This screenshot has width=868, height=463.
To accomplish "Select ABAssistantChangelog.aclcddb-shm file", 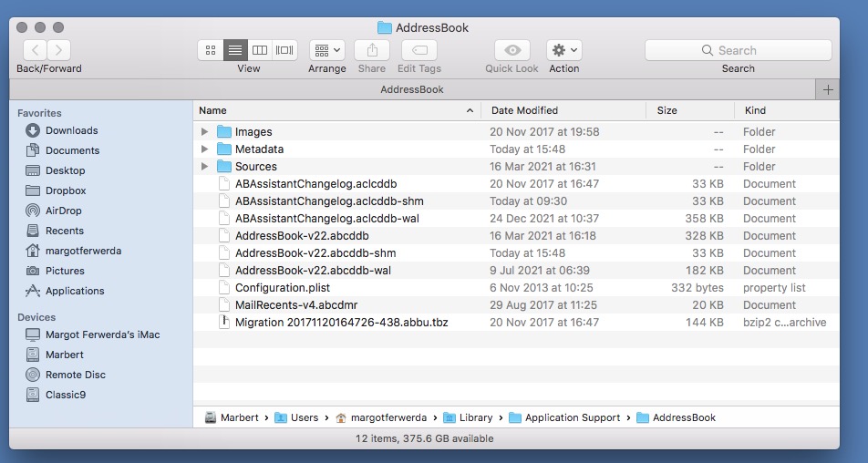I will 516,201.
